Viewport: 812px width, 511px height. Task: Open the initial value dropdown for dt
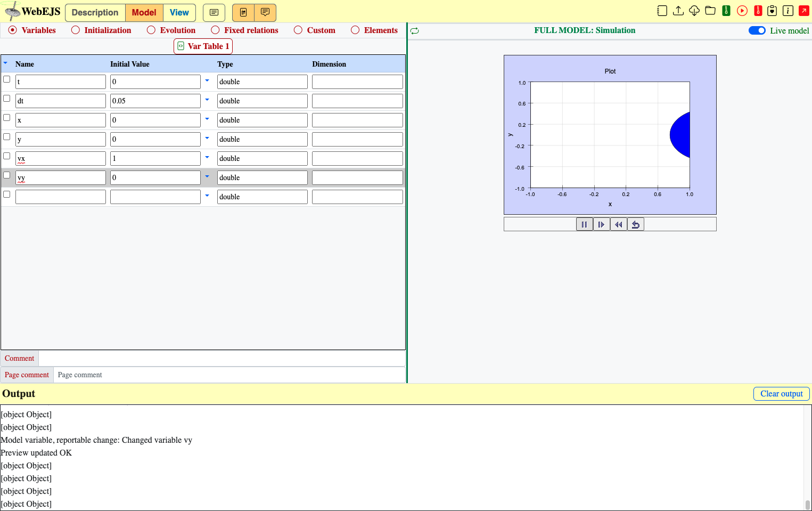pyautogui.click(x=207, y=100)
